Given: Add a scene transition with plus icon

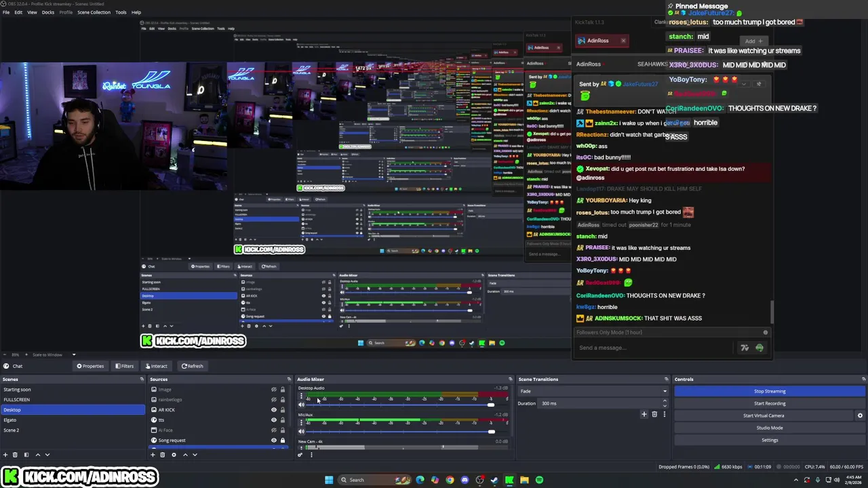Looking at the screenshot, I should click(x=644, y=414).
